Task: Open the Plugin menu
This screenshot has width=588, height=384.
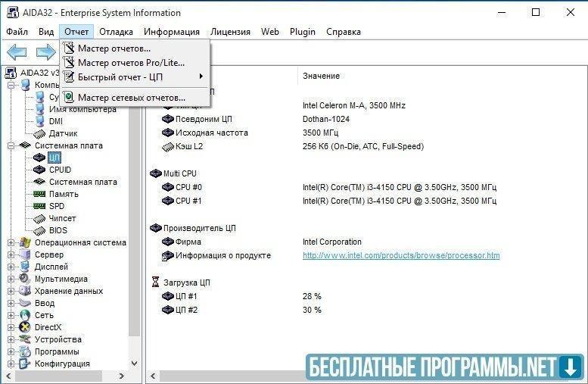Action: point(302,32)
